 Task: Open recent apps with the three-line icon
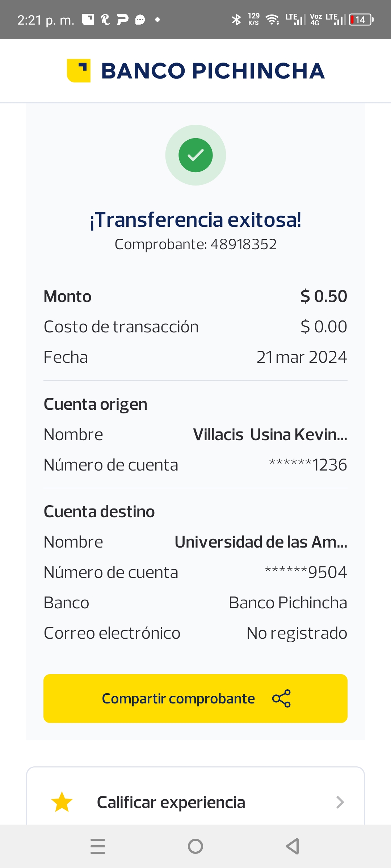98,846
